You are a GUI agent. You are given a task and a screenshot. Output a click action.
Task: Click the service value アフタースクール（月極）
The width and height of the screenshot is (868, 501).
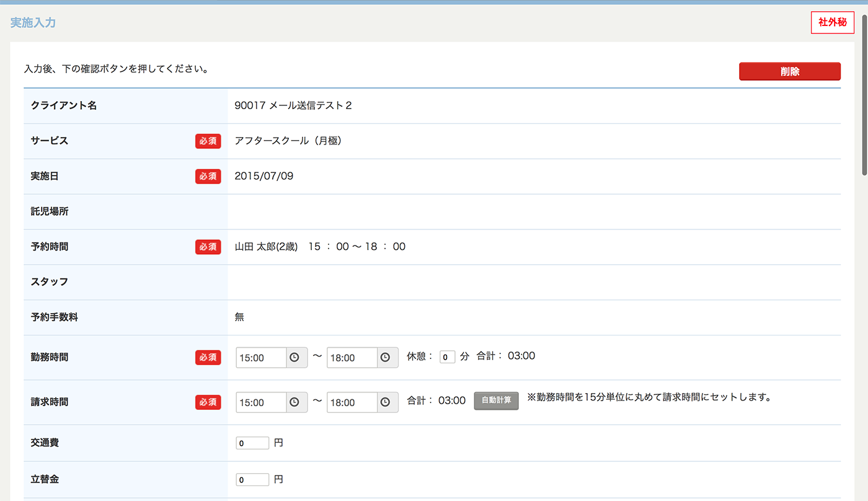click(x=288, y=141)
